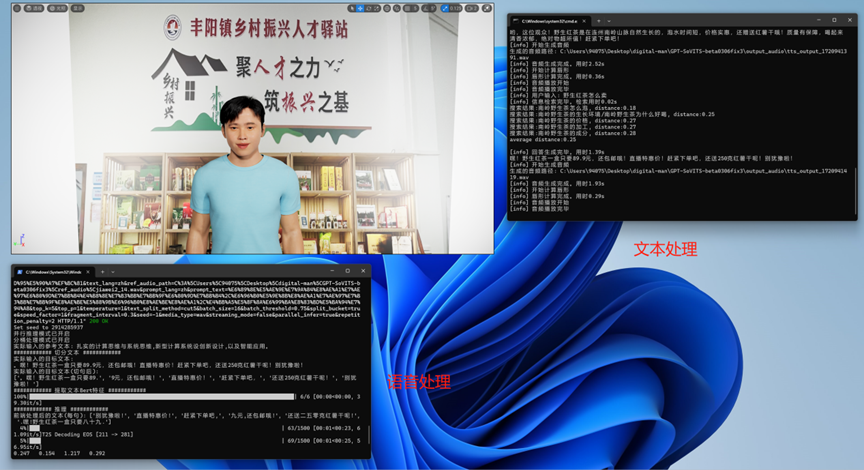Viewport: 864px width, 470px height.
Task: Click the XYZ axis gizmo in viewport
Action: 20,240
